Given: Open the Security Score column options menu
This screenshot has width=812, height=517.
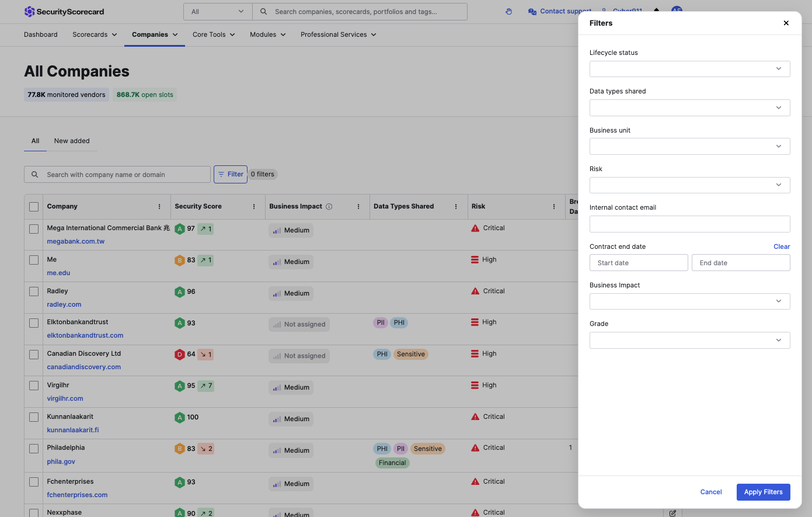Looking at the screenshot, I should [254, 207].
